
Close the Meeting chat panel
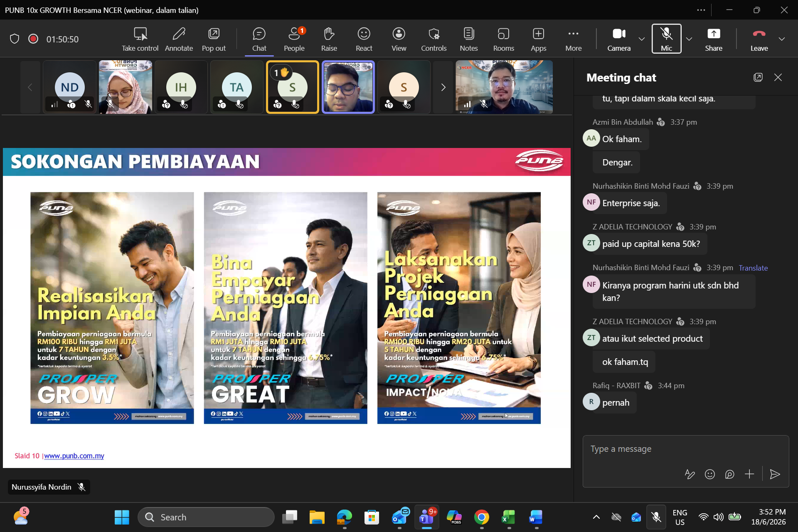point(778,78)
